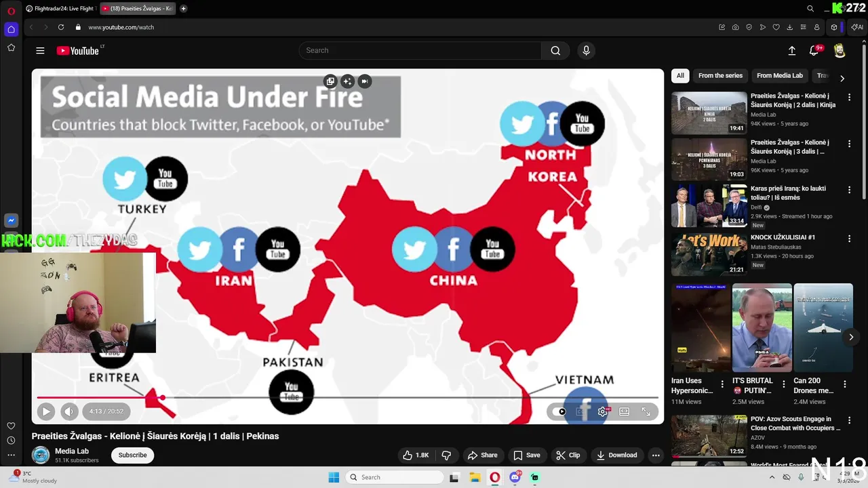Open the Media Lab channel name link
This screenshot has width=868, height=488.
click(x=72, y=451)
